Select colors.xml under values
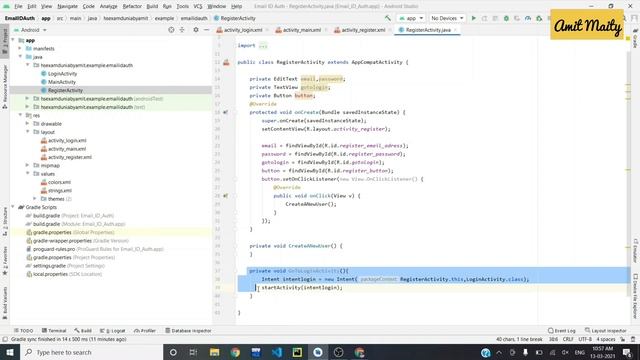This screenshot has width=640, height=360. pos(59,182)
